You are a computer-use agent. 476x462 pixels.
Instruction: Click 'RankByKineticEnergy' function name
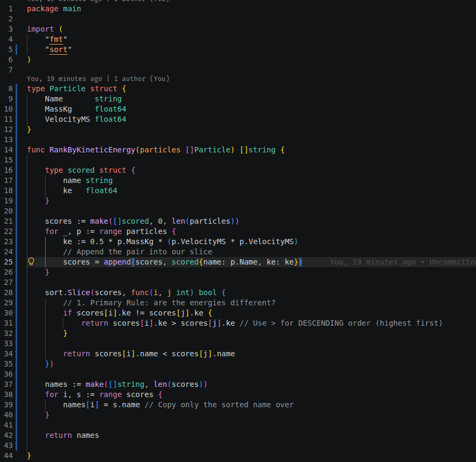coord(92,150)
